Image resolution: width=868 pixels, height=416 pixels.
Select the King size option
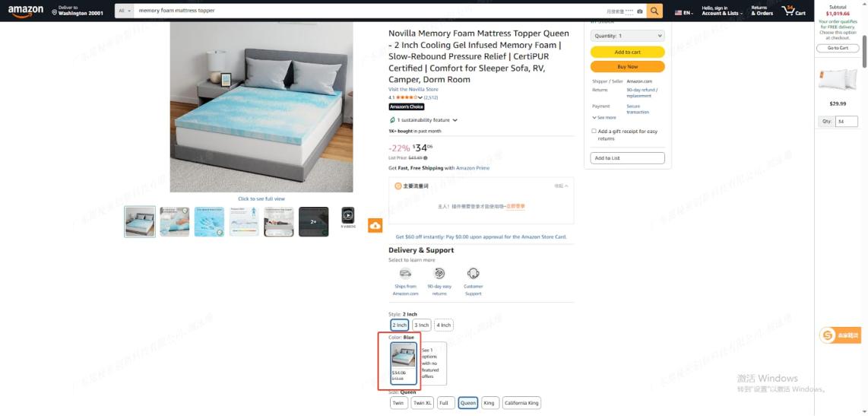(490, 403)
